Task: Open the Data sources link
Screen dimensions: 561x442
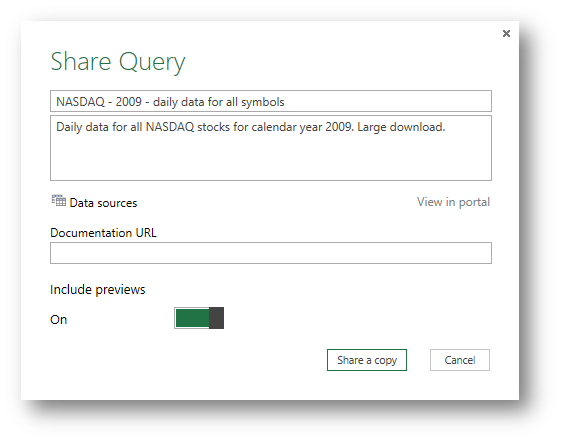Action: tap(103, 203)
